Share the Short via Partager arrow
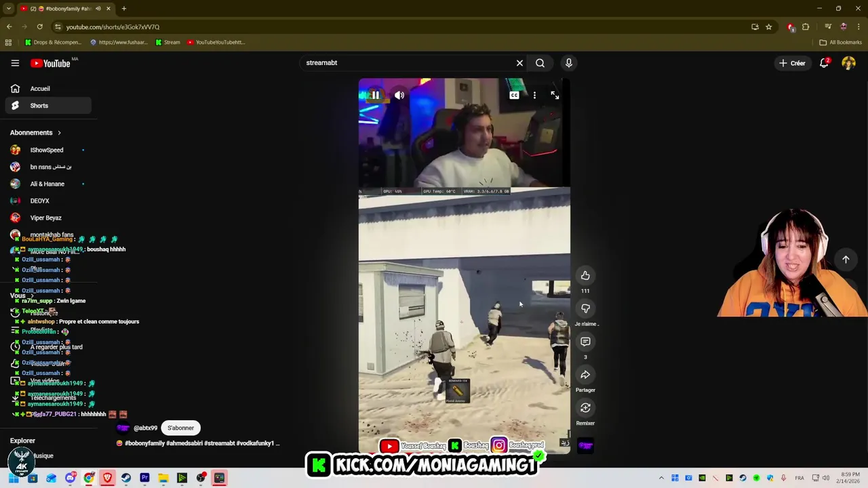This screenshot has width=868, height=488. tap(585, 375)
